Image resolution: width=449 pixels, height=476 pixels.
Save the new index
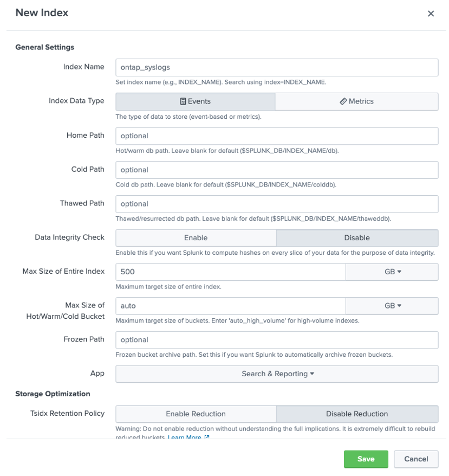pyautogui.click(x=366, y=459)
